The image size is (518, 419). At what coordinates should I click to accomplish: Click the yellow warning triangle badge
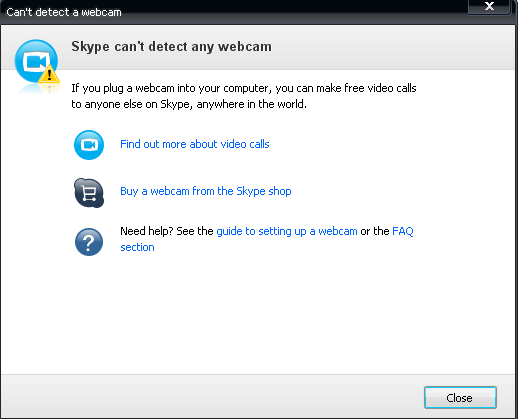coord(49,74)
